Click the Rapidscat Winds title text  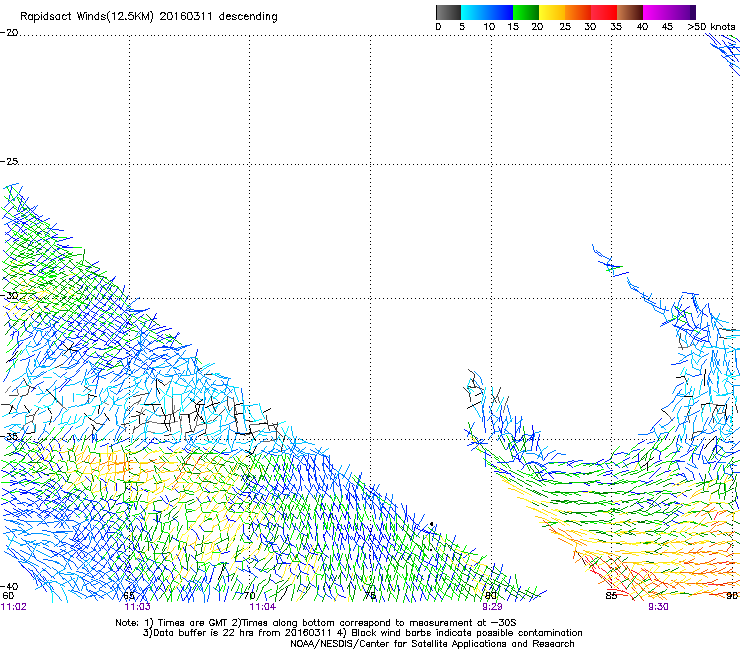click(x=149, y=17)
